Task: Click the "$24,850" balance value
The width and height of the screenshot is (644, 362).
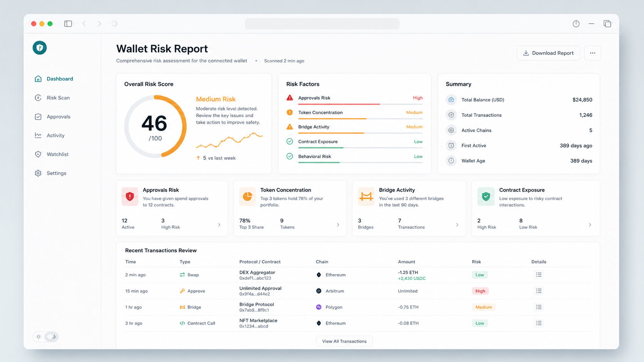Action: (x=582, y=100)
